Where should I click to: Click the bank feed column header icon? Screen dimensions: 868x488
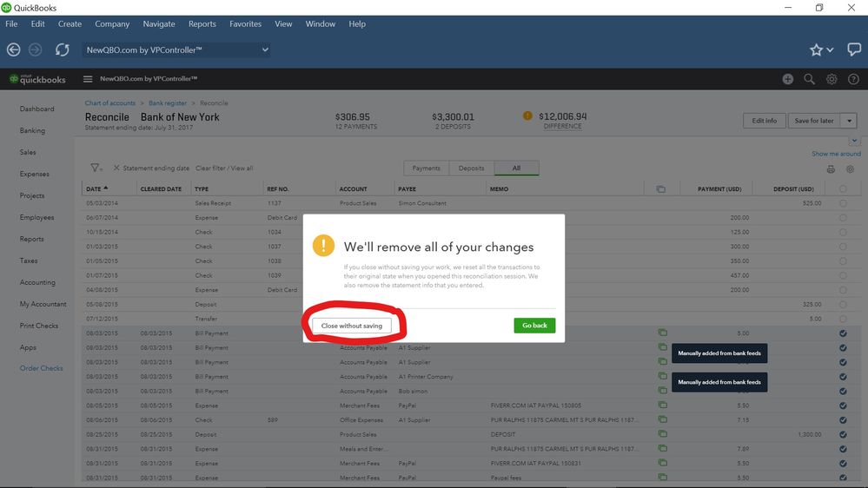[x=661, y=189]
